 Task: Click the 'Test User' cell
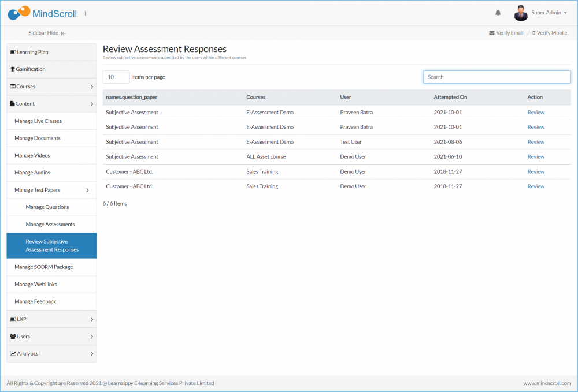[351, 142]
